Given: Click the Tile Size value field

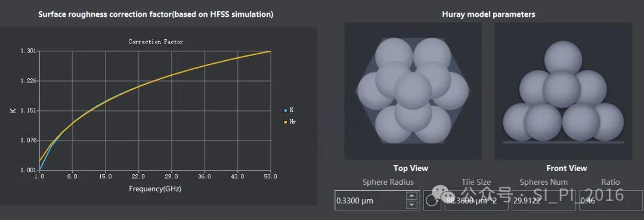Looking at the screenshot, I should click(476, 201).
